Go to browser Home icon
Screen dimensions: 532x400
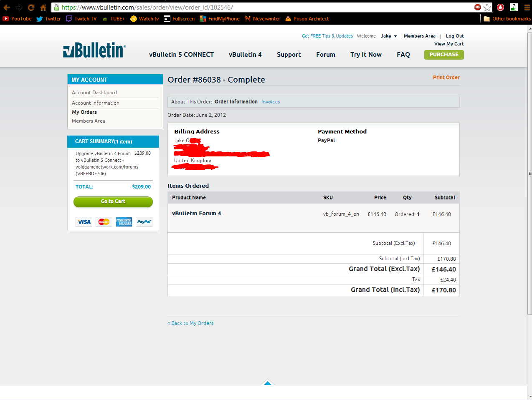tap(43, 8)
